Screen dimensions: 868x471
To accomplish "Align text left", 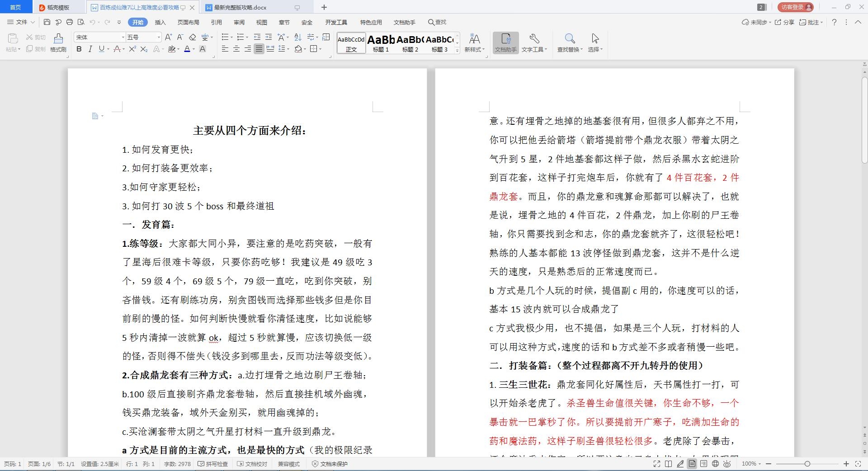I will point(225,49).
